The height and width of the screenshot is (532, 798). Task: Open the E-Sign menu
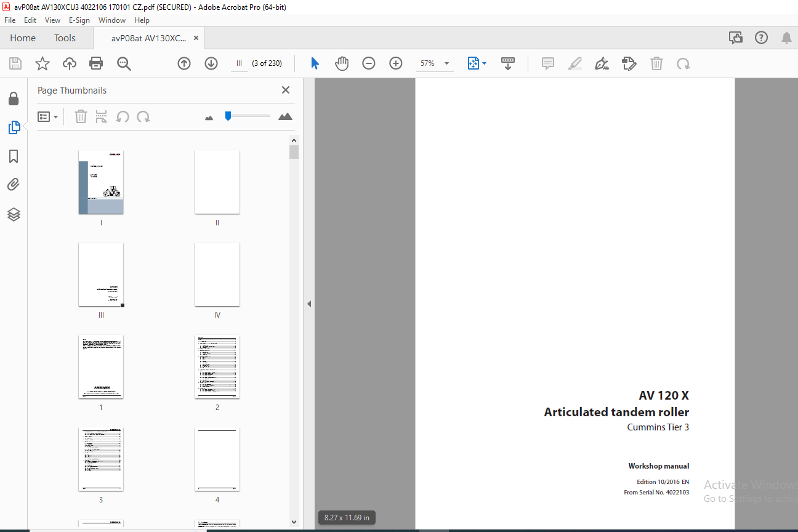coord(79,20)
